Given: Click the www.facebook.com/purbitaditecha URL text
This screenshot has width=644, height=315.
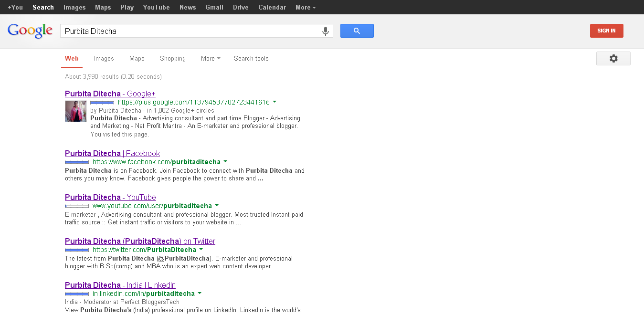Looking at the screenshot, I should pos(157,162).
